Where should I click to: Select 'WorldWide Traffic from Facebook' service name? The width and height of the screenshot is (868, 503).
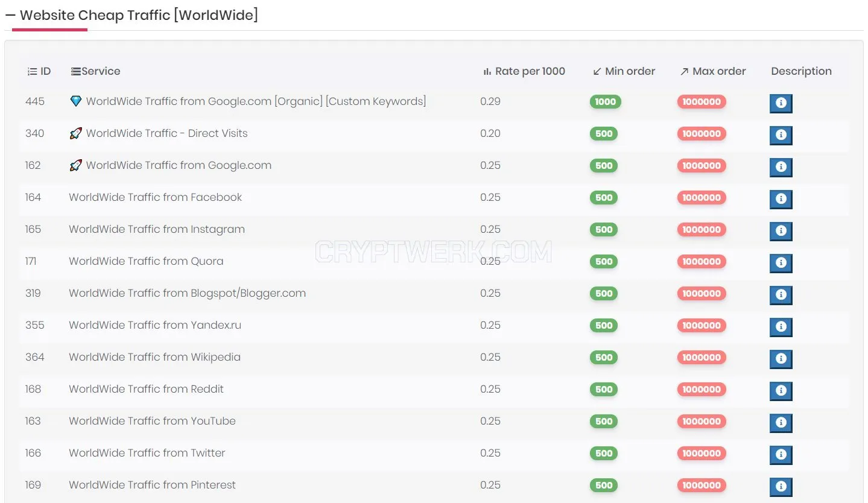click(x=156, y=197)
